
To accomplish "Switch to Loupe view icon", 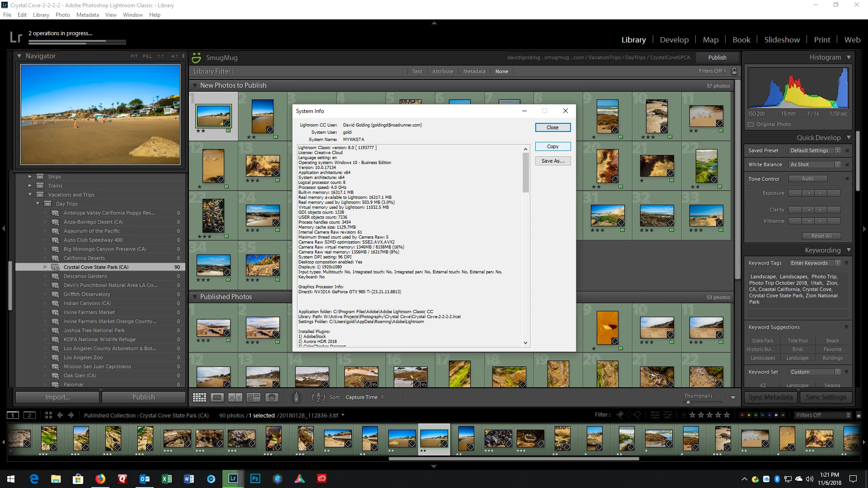I will click(217, 397).
